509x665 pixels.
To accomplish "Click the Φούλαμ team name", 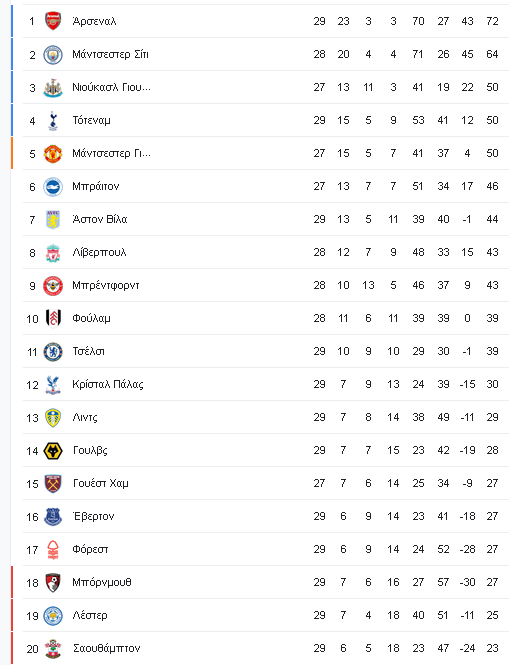I will (91, 318).
